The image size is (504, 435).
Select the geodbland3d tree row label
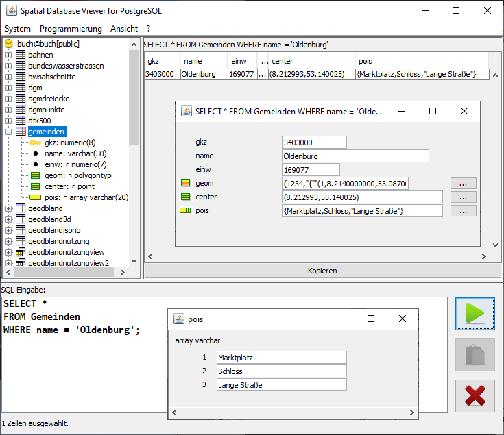coord(49,219)
